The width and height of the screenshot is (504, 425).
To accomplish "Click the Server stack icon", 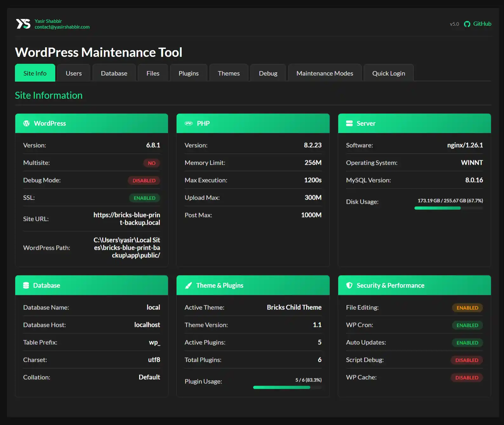I will click(x=349, y=123).
